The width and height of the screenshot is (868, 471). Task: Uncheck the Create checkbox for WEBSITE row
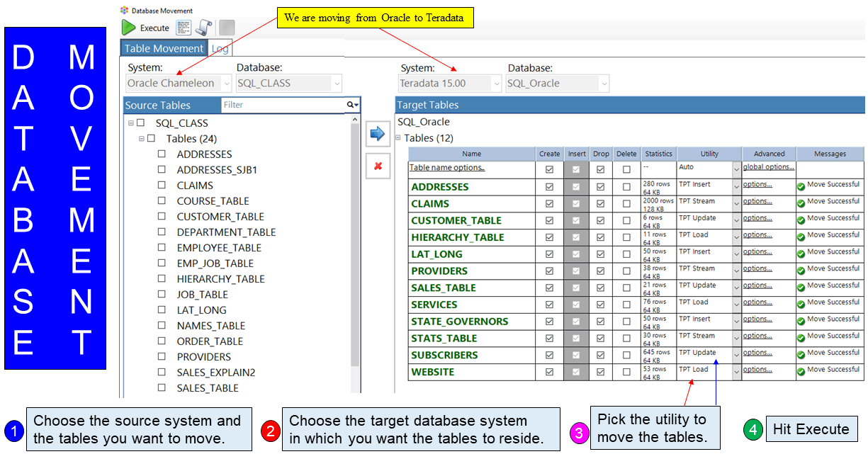549,372
